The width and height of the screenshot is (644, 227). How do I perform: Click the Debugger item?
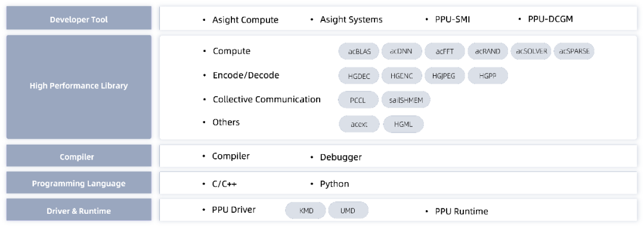341,157
